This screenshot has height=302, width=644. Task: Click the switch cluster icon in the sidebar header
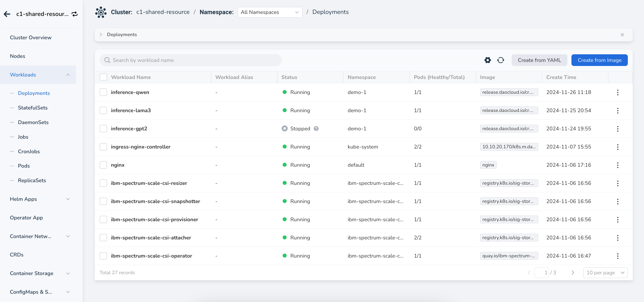[x=75, y=14]
